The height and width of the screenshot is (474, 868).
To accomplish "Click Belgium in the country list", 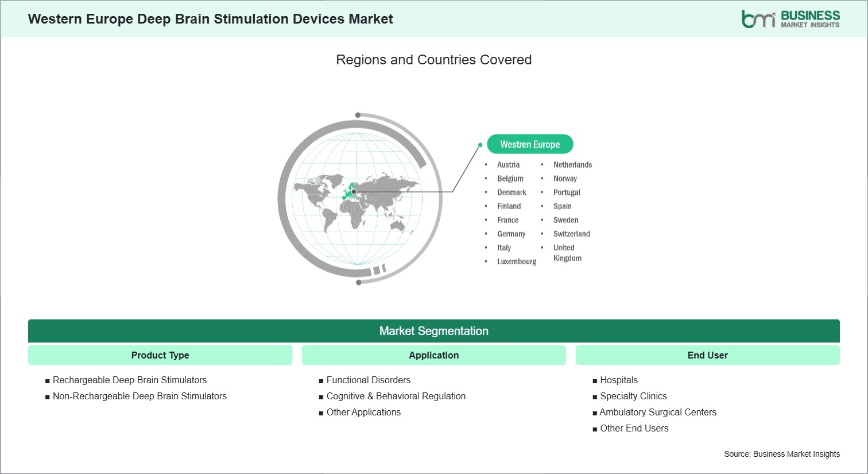I will [510, 179].
